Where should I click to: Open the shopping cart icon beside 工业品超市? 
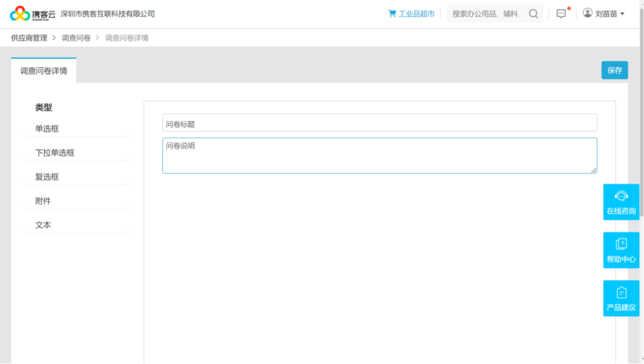392,14
